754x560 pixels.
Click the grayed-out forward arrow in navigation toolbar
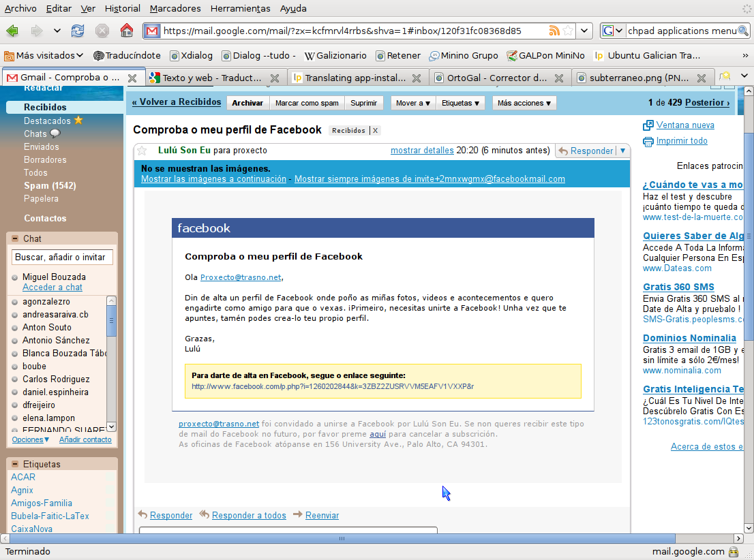coord(37,31)
